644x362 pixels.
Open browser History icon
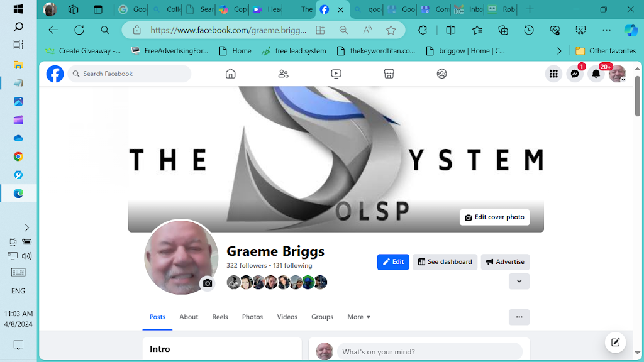[x=529, y=30]
